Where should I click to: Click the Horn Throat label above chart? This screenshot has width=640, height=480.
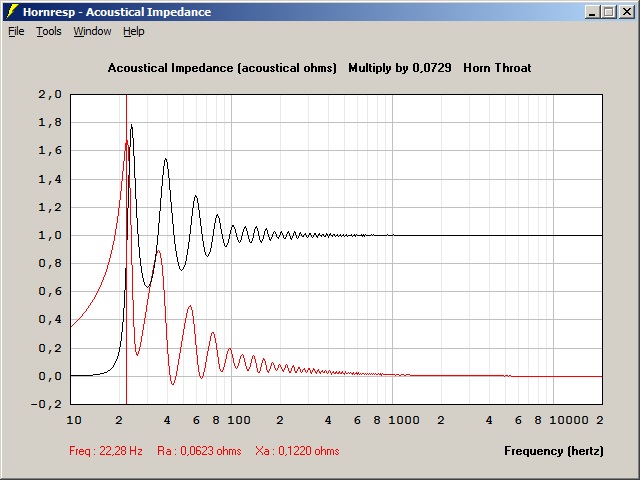click(497, 68)
